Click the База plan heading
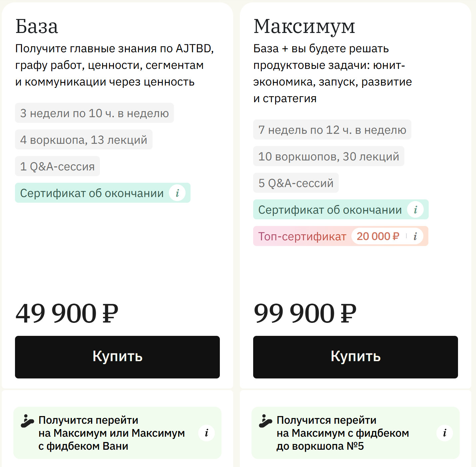This screenshot has height=467, width=476. [x=37, y=26]
